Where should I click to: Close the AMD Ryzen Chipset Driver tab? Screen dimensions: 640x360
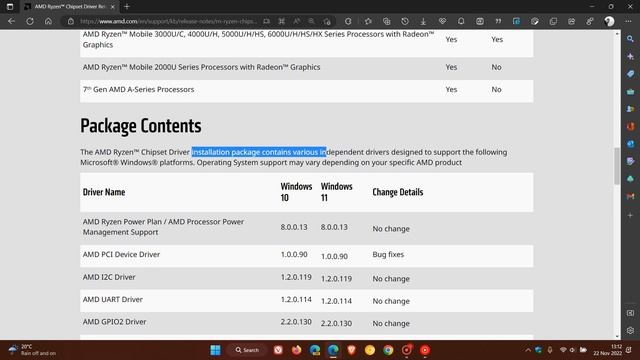[113, 7]
